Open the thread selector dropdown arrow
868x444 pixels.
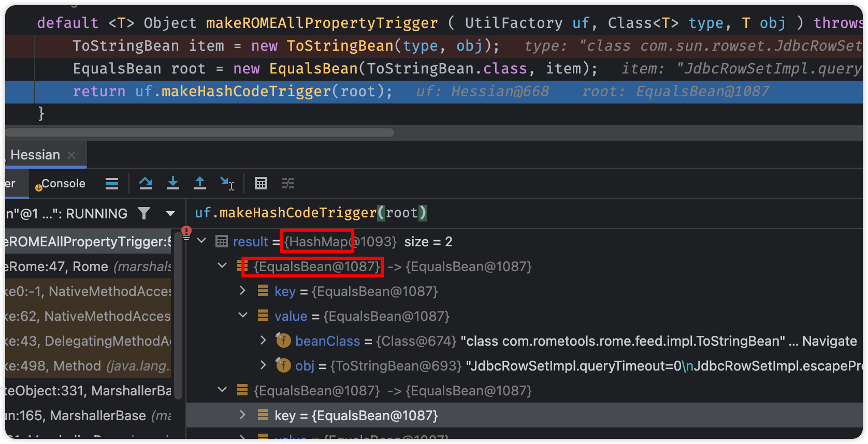tap(170, 213)
